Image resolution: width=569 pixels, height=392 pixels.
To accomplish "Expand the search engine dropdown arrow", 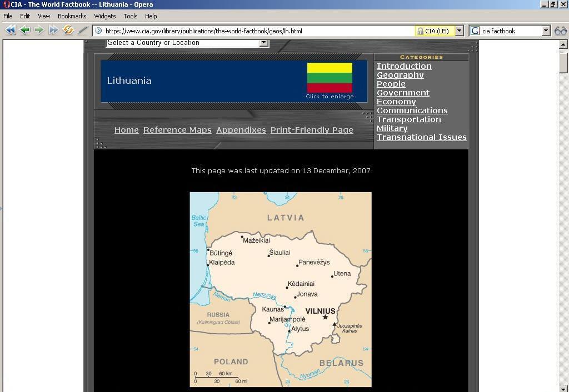I will click(546, 31).
